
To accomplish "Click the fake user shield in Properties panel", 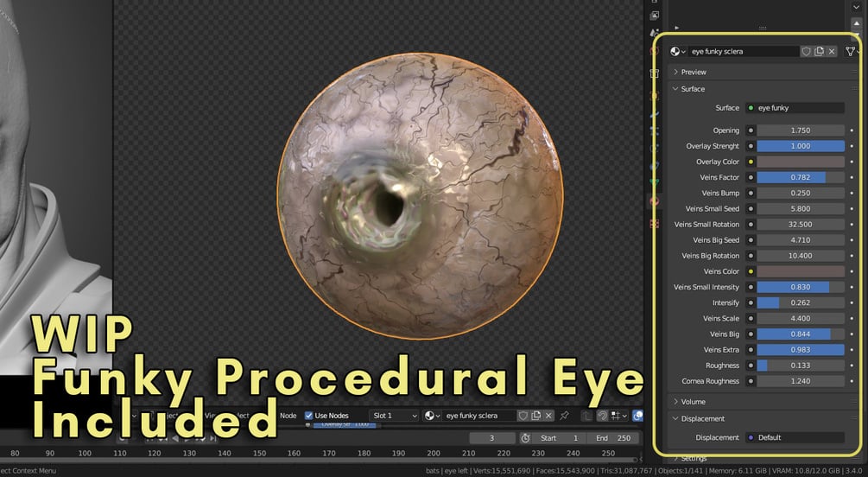I will coord(806,52).
